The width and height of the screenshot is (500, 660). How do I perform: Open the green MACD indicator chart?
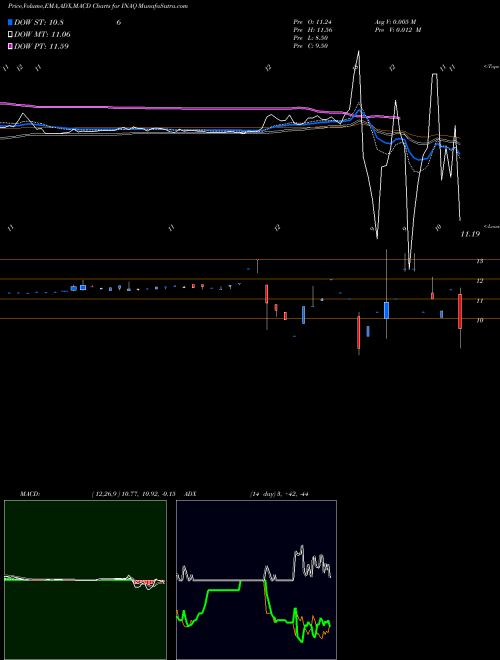point(85,580)
